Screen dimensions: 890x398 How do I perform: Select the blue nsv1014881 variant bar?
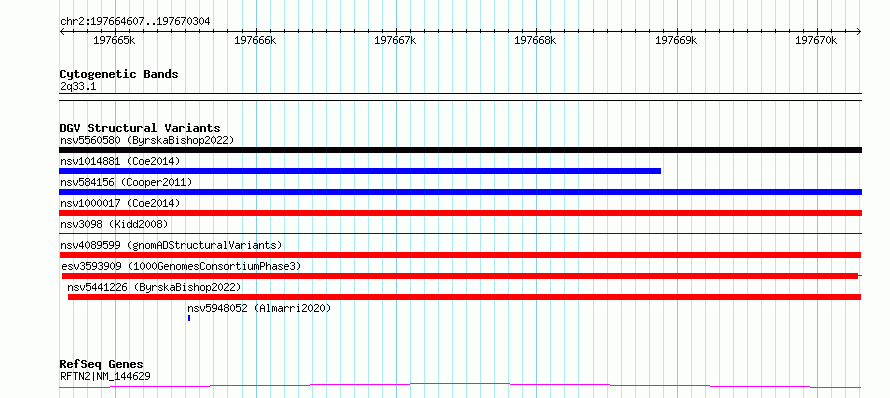tap(360, 171)
